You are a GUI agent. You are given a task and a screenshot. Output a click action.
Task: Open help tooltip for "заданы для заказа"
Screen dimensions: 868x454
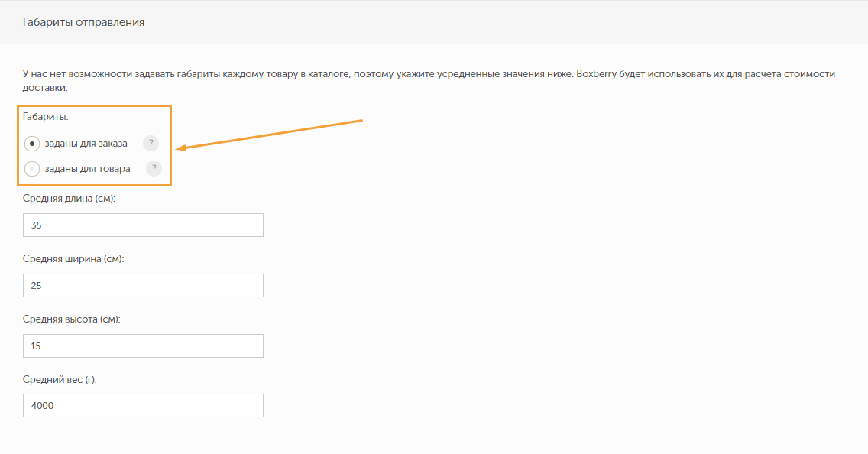tap(151, 144)
